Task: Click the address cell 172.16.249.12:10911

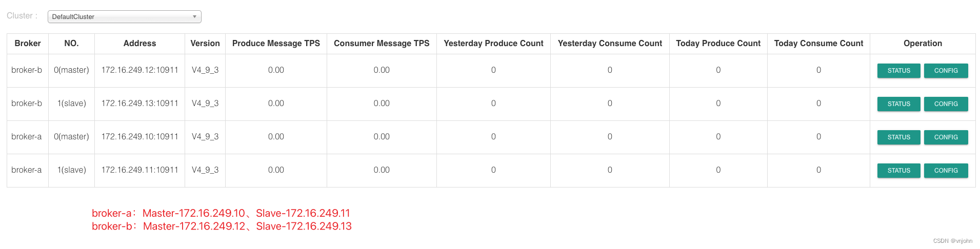Action: click(x=139, y=70)
